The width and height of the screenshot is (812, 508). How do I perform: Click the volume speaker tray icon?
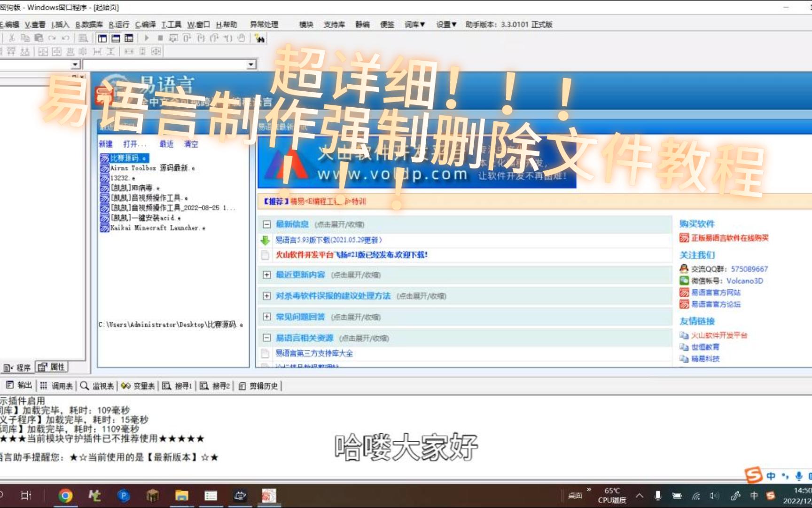coord(714,495)
